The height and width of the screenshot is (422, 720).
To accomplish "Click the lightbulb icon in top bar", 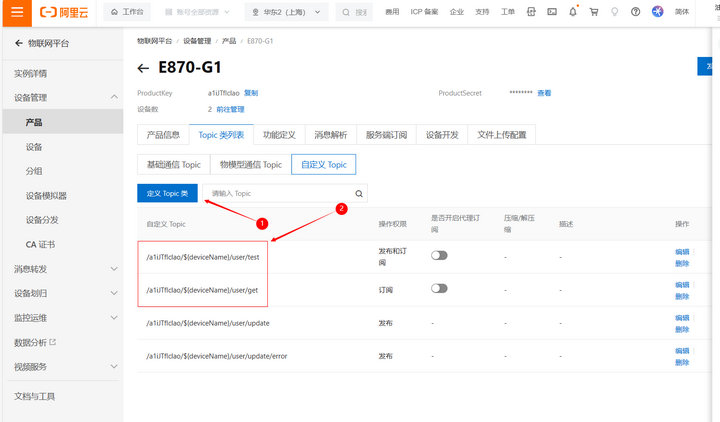I will pos(615,12).
